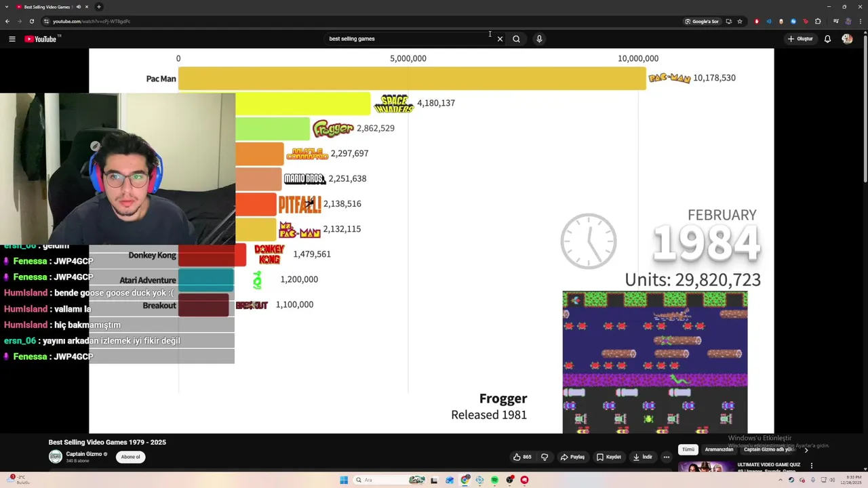Image resolution: width=868 pixels, height=488 pixels.
Task: Click the Space Invaders value 4,180,137
Action: pyautogui.click(x=436, y=103)
